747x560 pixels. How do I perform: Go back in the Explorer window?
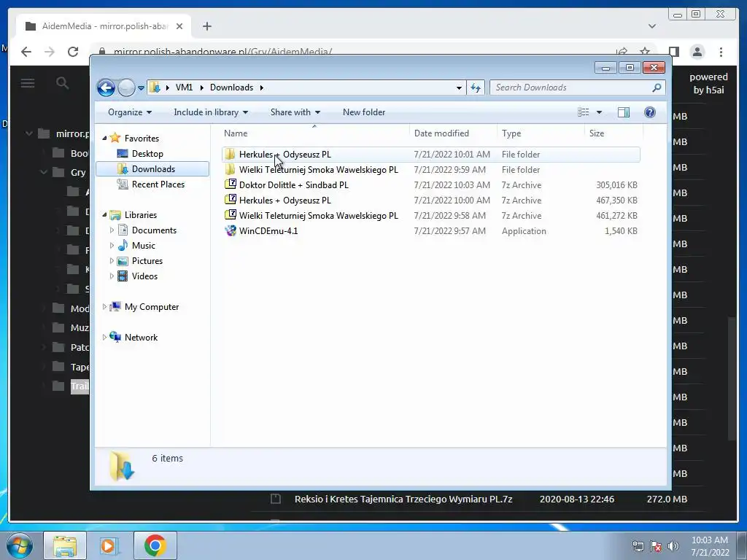(106, 87)
